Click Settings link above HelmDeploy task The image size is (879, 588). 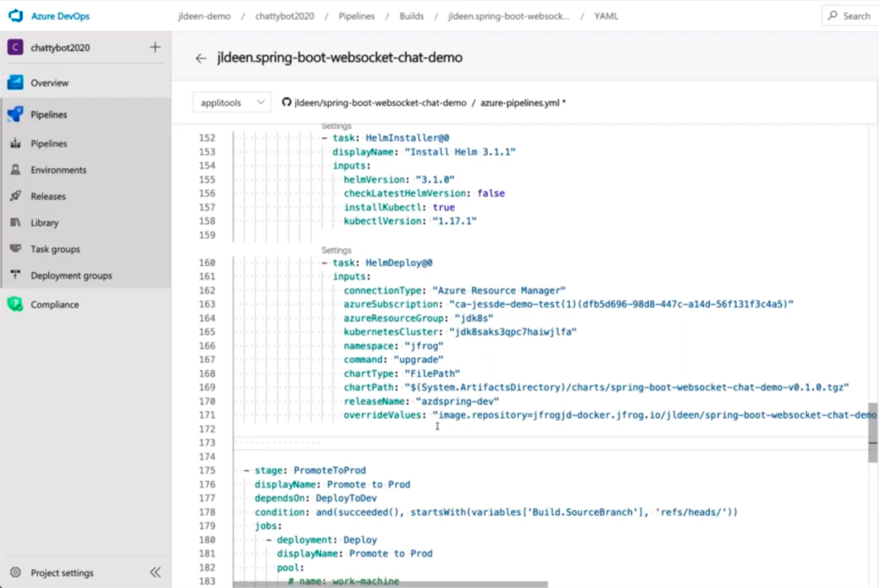[x=336, y=251]
